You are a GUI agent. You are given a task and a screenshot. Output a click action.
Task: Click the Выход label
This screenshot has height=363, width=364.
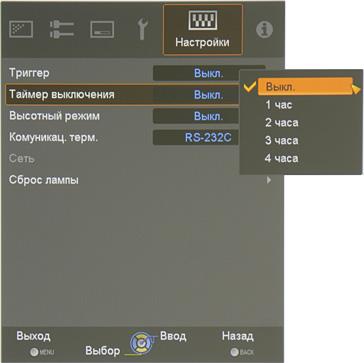pyautogui.click(x=33, y=336)
